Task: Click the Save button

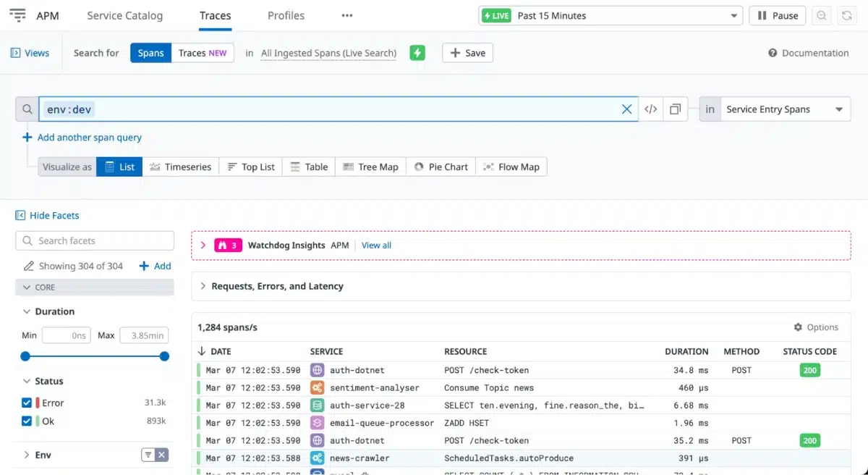Action: 467,53
